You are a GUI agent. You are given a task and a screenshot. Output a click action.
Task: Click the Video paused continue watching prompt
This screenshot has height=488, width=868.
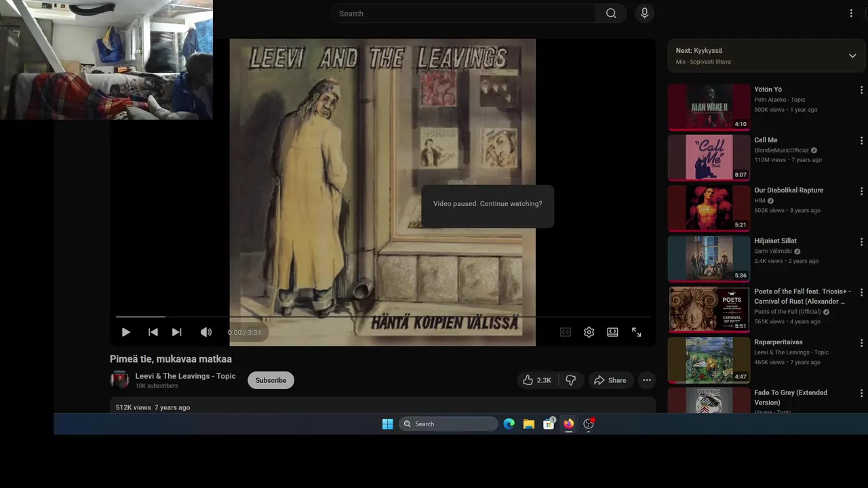(488, 203)
